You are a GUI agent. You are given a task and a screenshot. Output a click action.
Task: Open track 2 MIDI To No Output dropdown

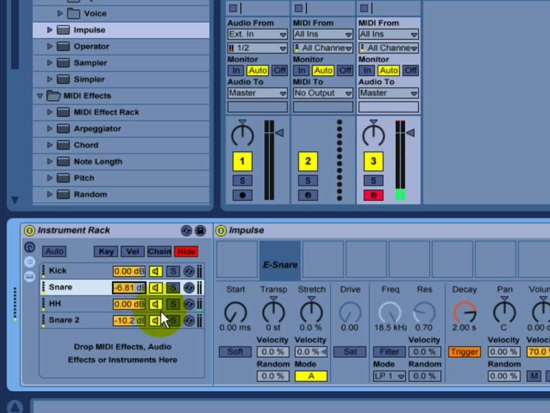(323, 93)
